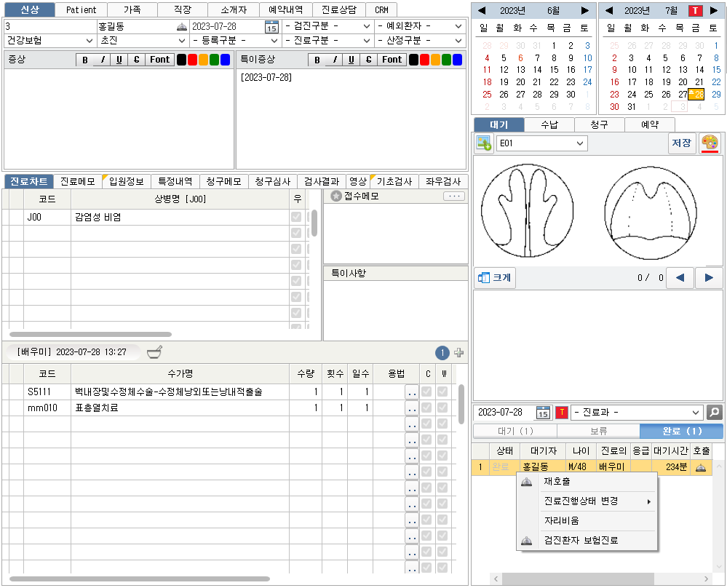This screenshot has width=727, height=588.
Task: Click the magnifier search icon beside 진료과
Action: click(x=715, y=413)
